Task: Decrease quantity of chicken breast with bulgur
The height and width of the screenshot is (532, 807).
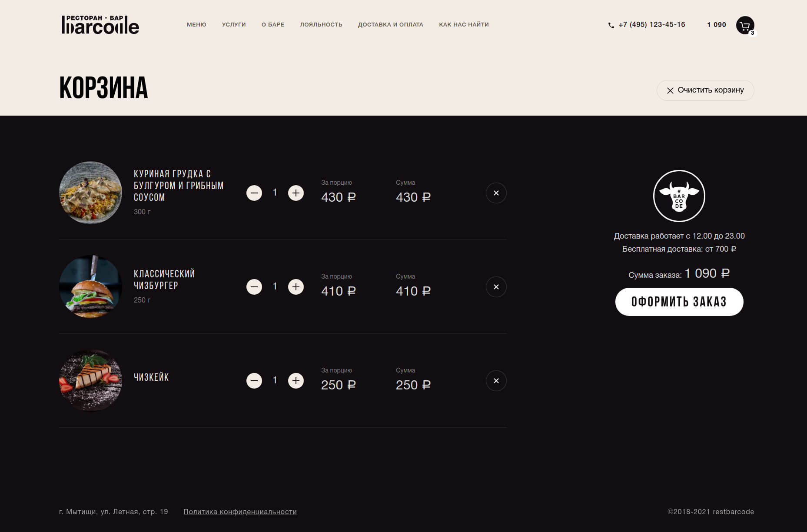Action: (254, 193)
